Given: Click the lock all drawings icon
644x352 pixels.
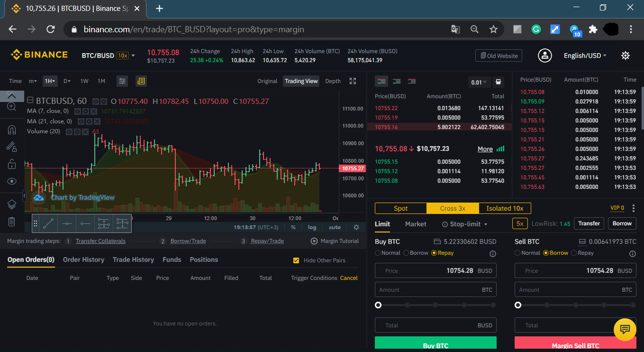Looking at the screenshot, I should pos(12,164).
